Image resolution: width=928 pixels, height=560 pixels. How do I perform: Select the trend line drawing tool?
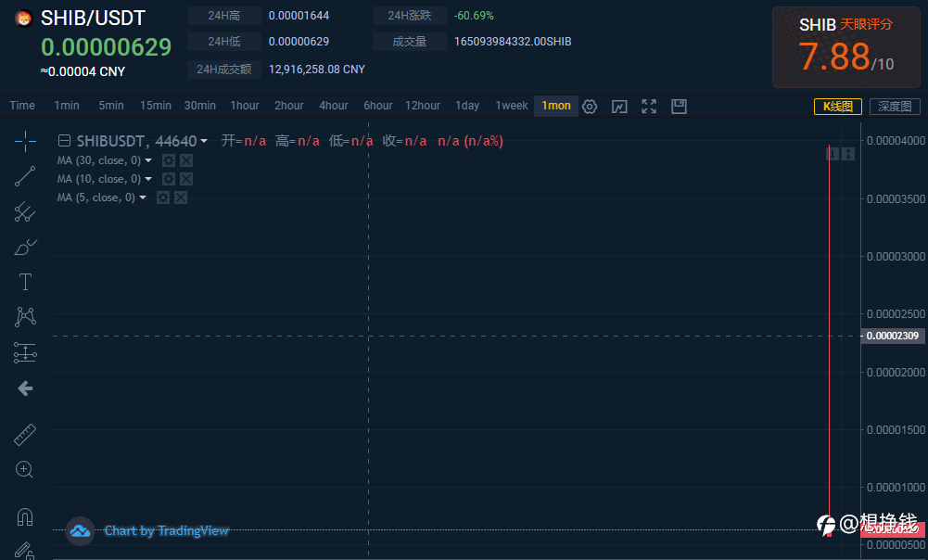[25, 176]
